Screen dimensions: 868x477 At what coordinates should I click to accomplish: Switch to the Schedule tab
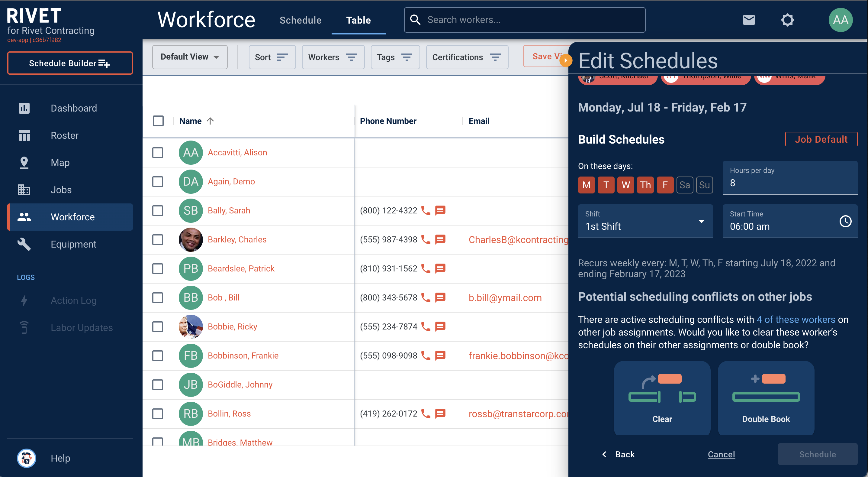[x=301, y=20]
